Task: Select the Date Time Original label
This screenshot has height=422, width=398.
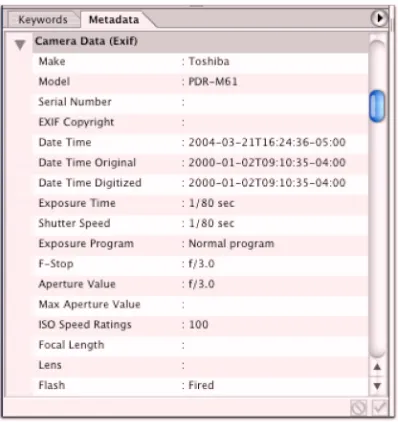Action: (x=87, y=163)
